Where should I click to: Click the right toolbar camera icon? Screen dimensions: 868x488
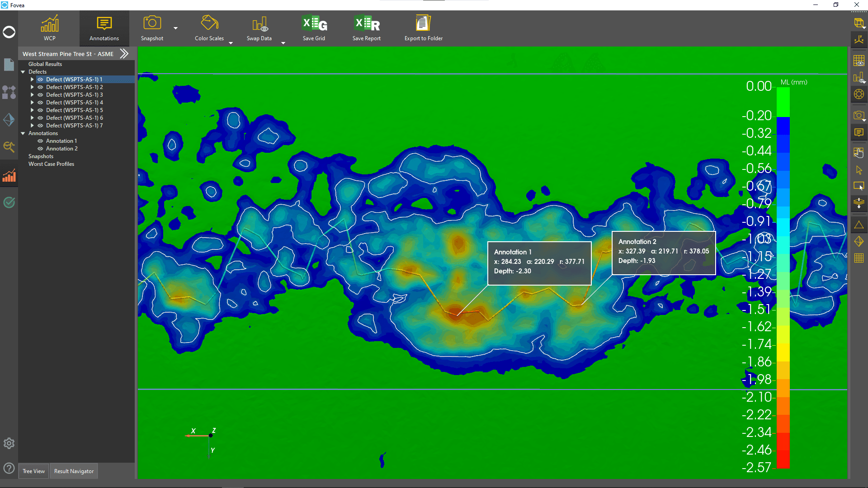point(859,116)
